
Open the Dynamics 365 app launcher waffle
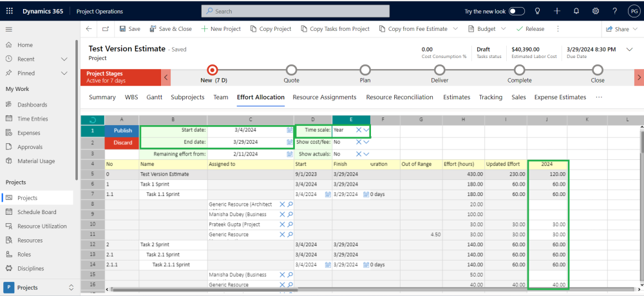10,11
